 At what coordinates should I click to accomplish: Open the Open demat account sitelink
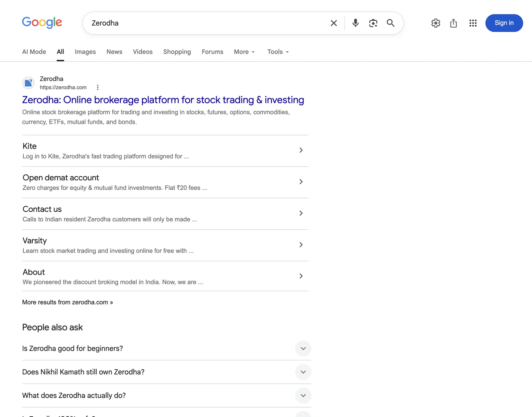tap(61, 178)
